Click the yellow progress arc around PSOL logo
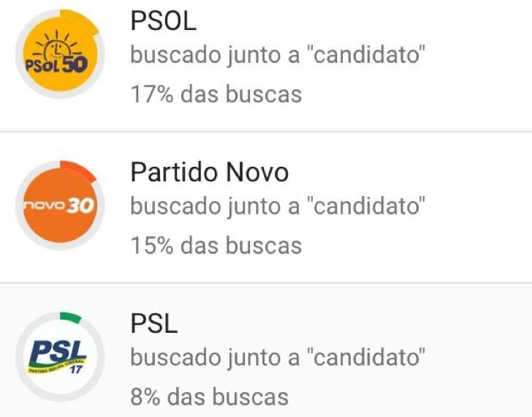The width and height of the screenshot is (532, 417). point(80,20)
